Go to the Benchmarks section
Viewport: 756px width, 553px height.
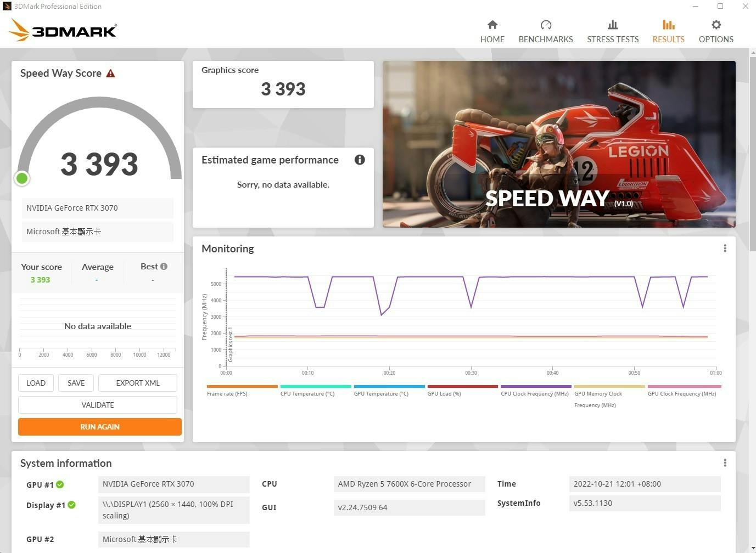pyautogui.click(x=546, y=32)
